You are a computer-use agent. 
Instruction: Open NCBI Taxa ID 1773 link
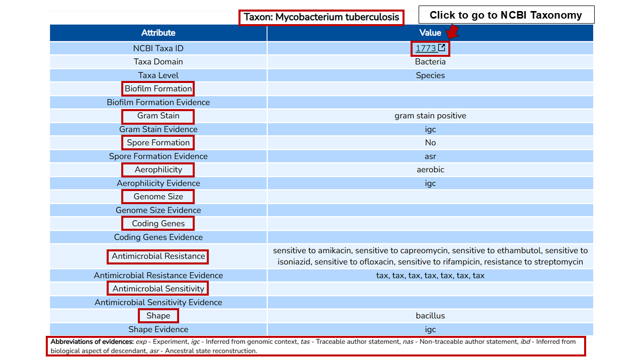point(426,48)
